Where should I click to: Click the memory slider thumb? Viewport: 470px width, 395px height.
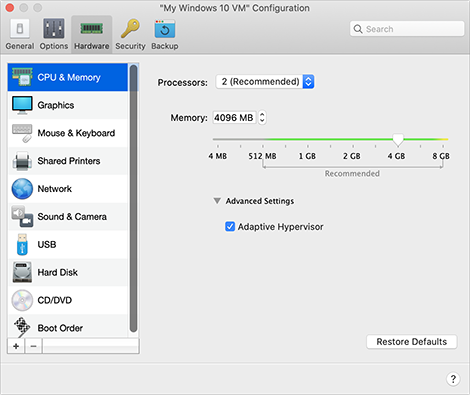(398, 140)
